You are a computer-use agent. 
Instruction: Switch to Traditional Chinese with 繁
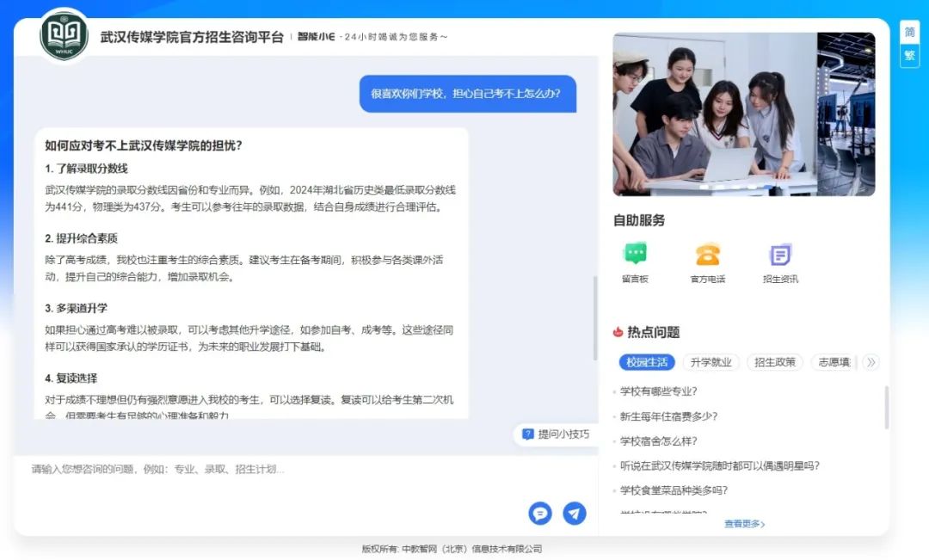[909, 56]
